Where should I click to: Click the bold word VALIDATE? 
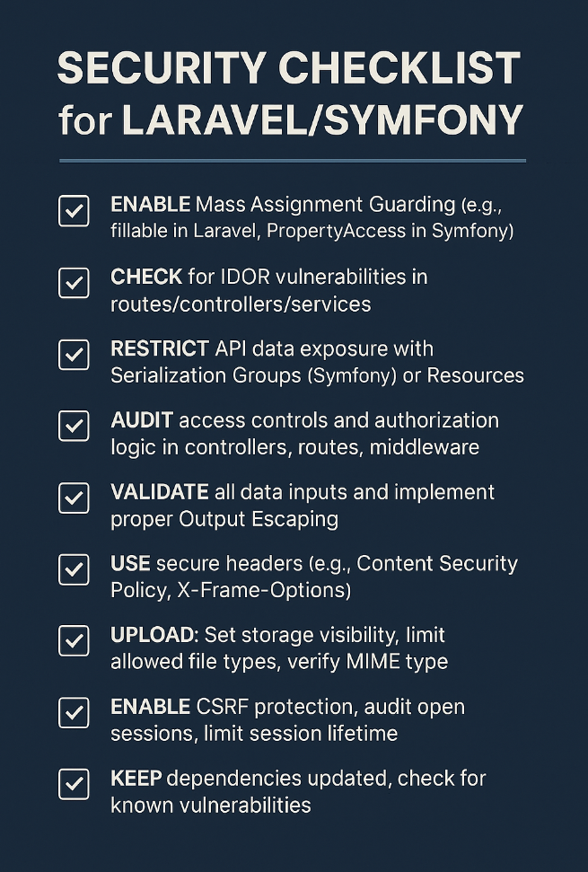coord(159,492)
